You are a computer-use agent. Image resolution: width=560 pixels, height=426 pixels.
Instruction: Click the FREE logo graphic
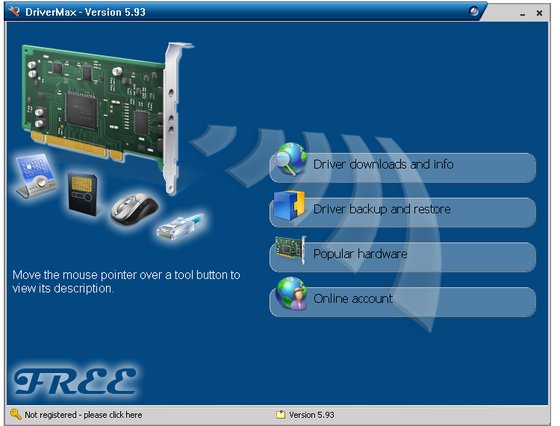click(x=75, y=381)
